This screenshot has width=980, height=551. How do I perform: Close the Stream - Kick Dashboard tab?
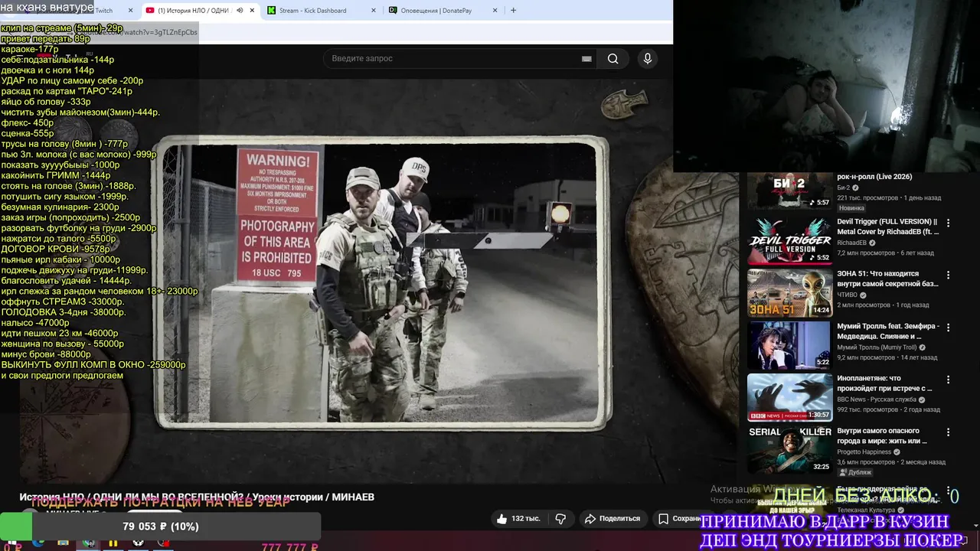tap(374, 11)
